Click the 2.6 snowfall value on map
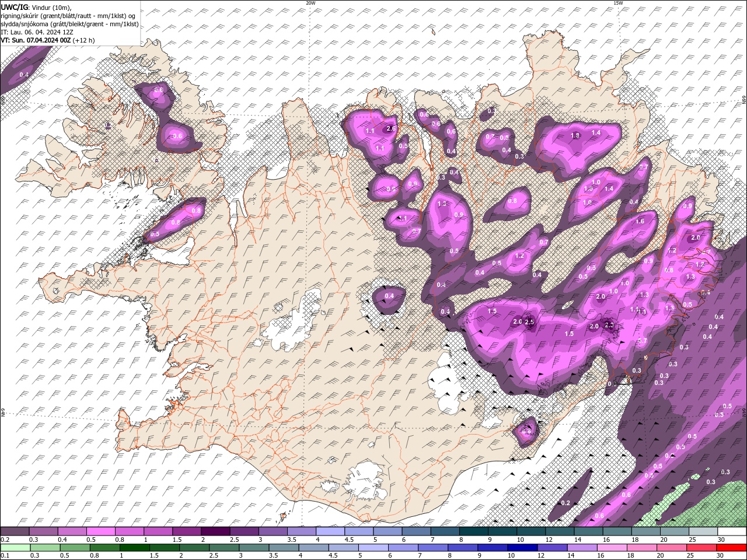The image size is (747, 560). point(390,129)
